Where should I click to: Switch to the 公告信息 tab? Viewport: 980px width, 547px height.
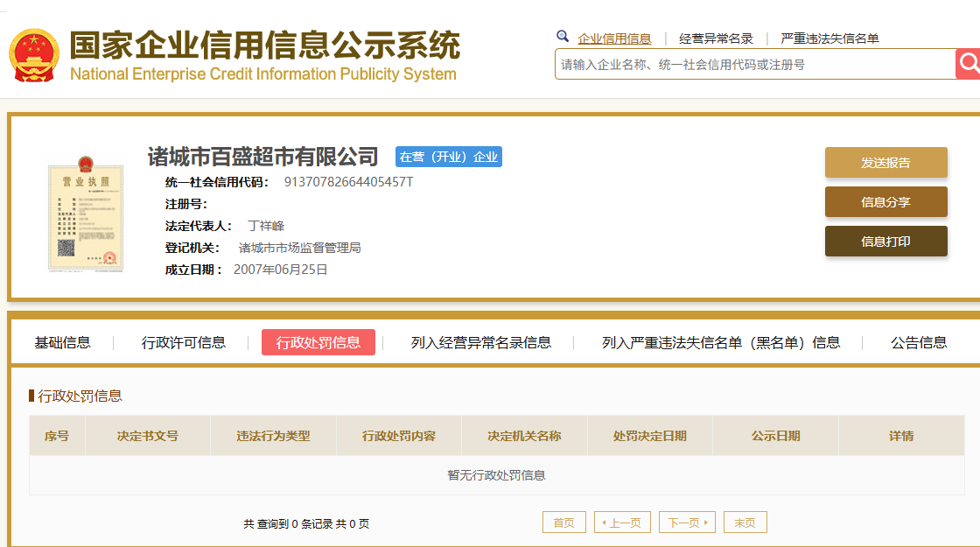[x=919, y=342]
